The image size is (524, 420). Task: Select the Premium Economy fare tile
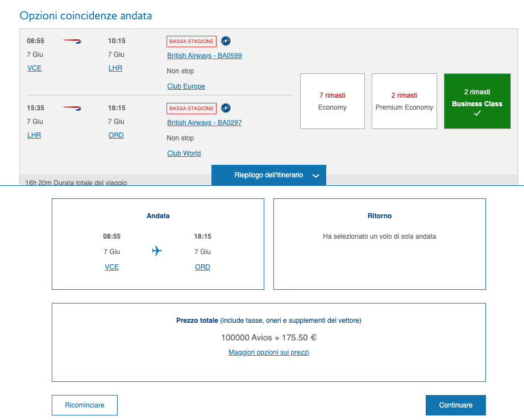point(404,101)
